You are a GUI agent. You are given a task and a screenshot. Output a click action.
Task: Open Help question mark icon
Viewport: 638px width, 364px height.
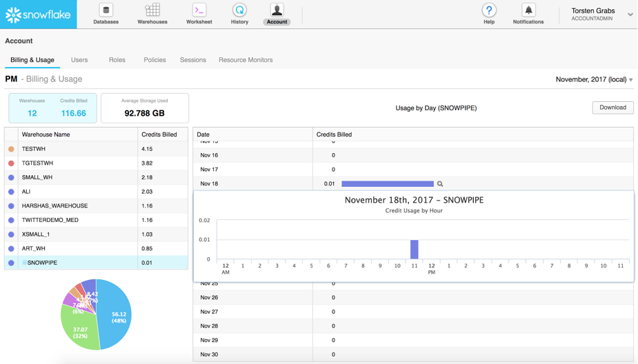click(488, 10)
